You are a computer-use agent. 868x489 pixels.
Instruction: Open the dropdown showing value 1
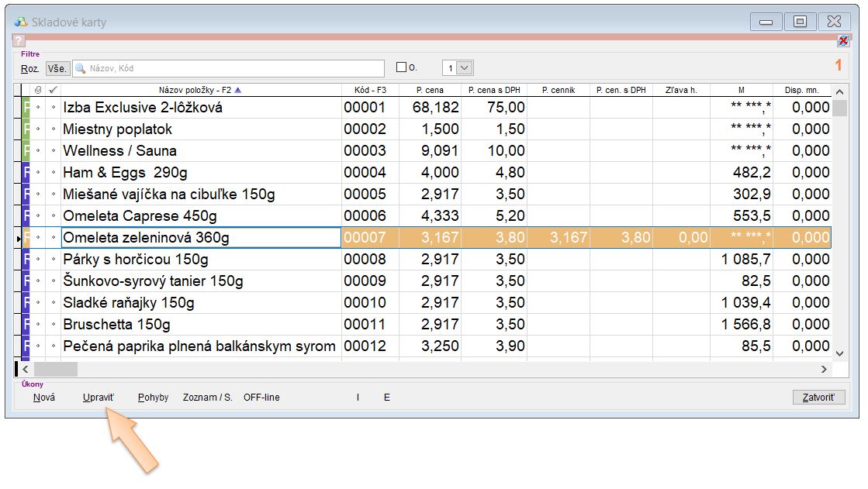465,68
